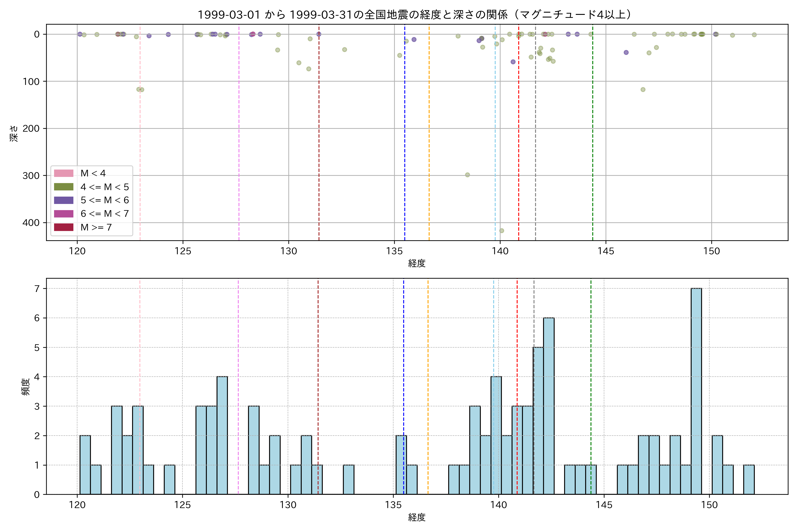Click the deepest scatter point below depth 400

[x=501, y=231]
